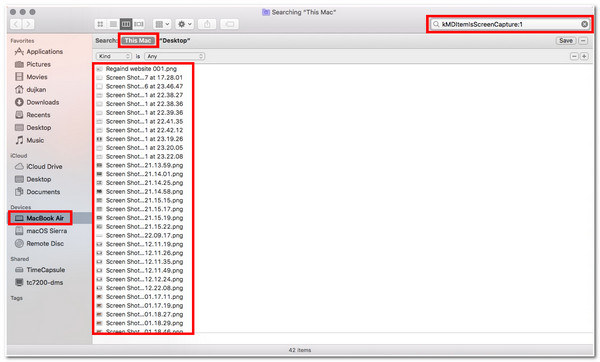Click the Edit Tags toolbar button
Screen dimensions: 600x362
click(229, 24)
